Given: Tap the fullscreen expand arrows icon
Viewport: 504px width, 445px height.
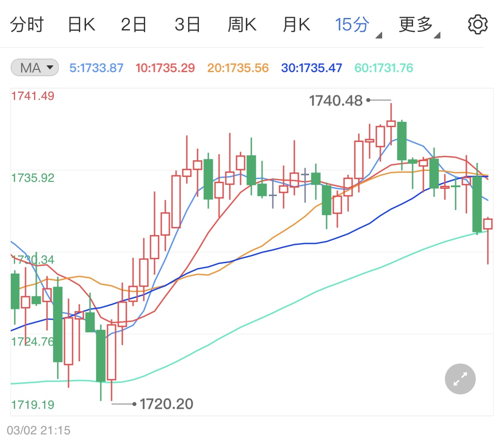Looking at the screenshot, I should [460, 379].
